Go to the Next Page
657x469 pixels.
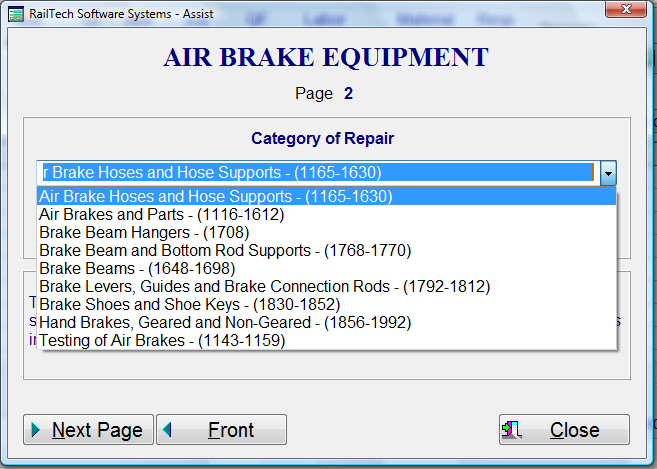[x=88, y=430]
